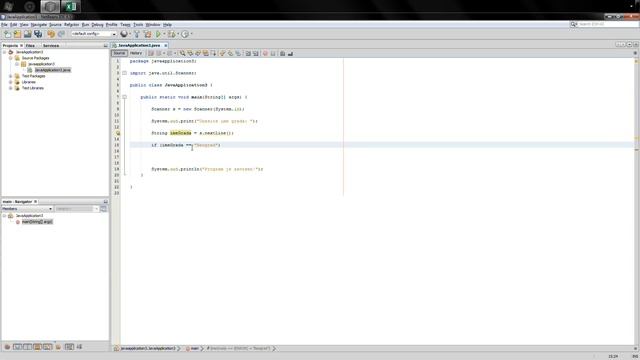Close the JavaApplication3.java editor tab
The image size is (640, 360).
point(166,45)
